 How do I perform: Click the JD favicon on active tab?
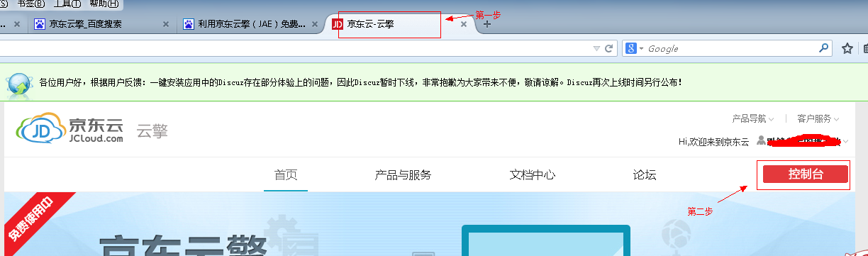tap(338, 24)
